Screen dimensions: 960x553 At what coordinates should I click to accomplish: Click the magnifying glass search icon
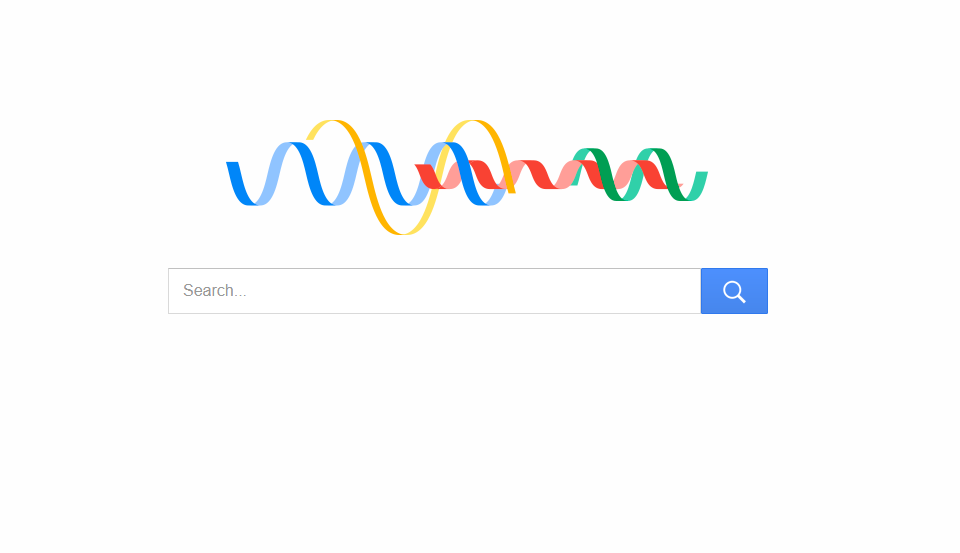(734, 291)
